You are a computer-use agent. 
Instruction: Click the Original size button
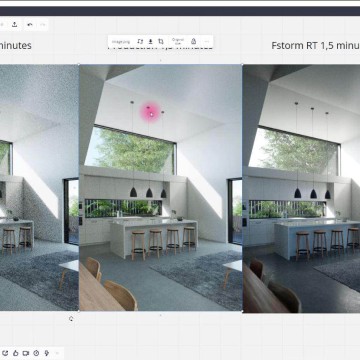coord(178,41)
